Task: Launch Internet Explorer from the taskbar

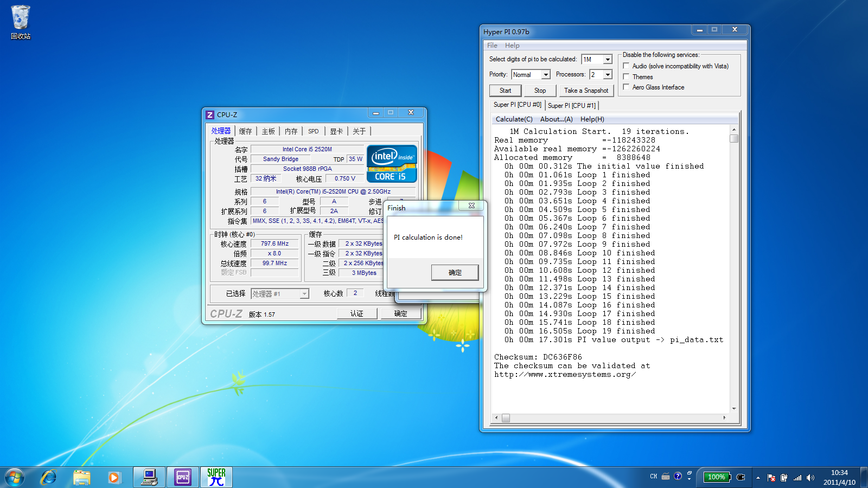Action: click(x=49, y=478)
